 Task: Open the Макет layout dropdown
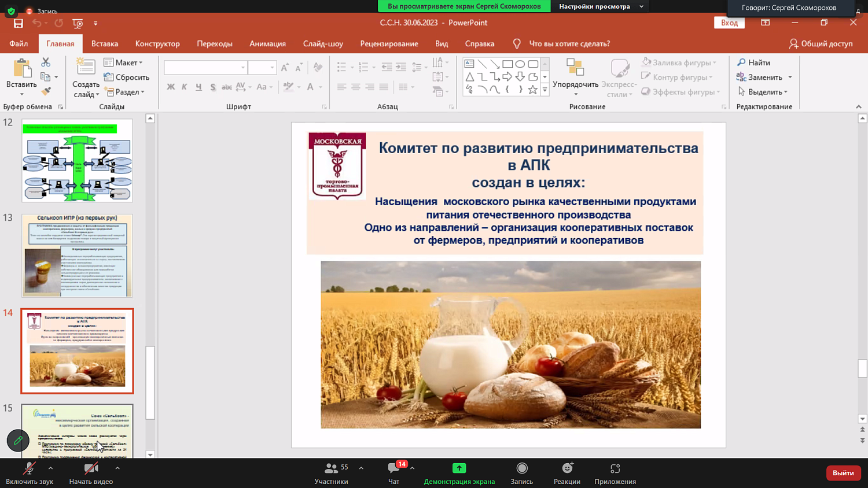tap(124, 62)
